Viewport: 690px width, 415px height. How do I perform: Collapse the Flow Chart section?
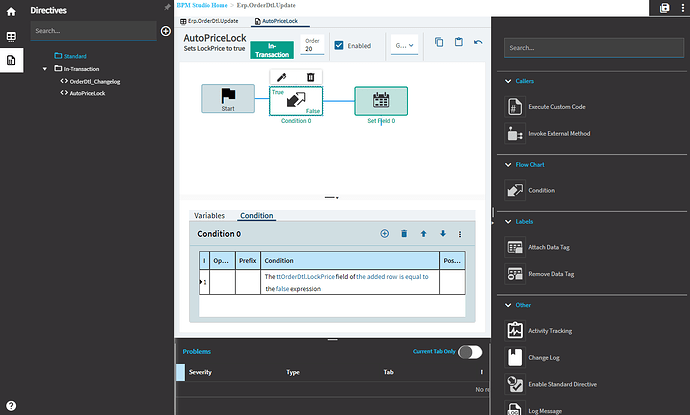[508, 165]
